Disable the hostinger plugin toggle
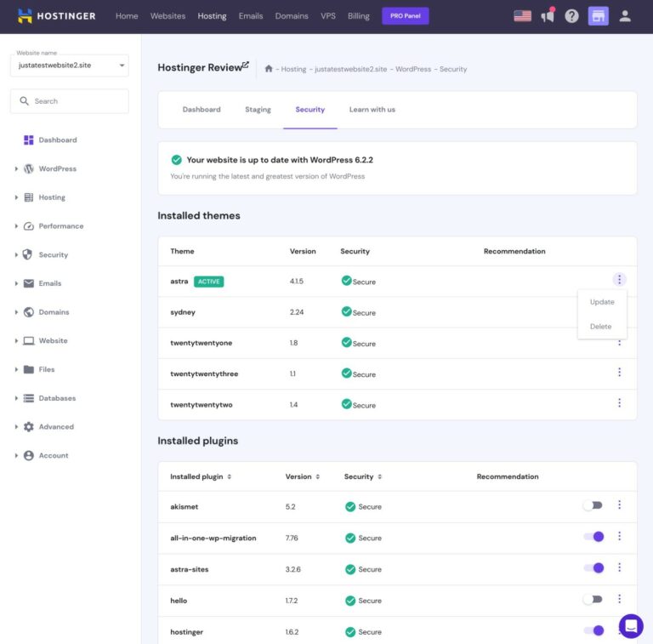The image size is (653, 644). click(x=593, y=630)
